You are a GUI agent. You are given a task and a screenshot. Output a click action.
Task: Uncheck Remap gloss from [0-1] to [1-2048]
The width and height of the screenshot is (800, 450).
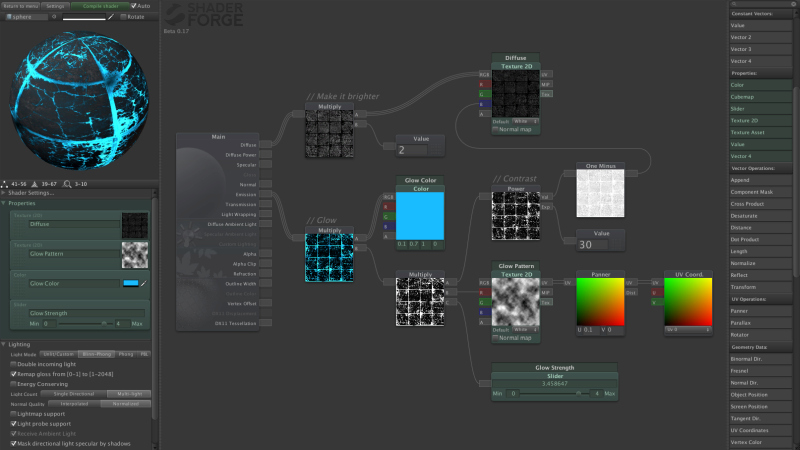click(13, 374)
